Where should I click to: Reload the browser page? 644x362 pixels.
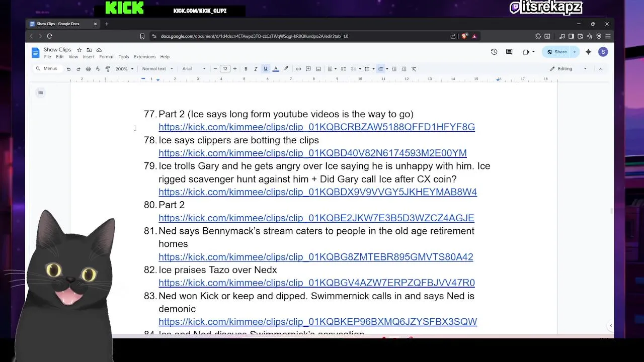(49, 36)
